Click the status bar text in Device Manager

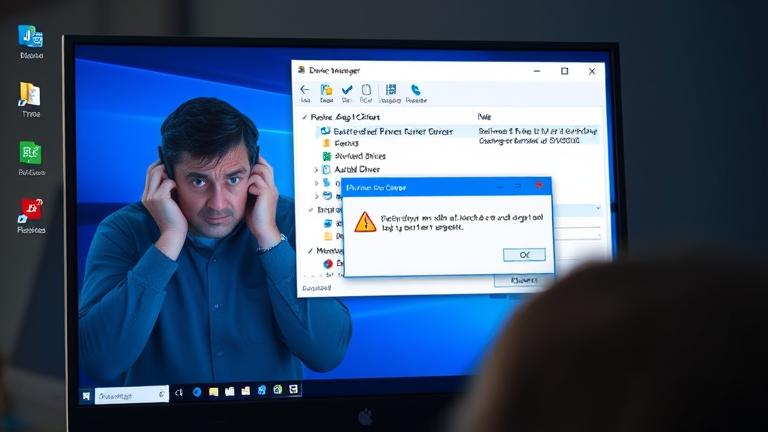(x=316, y=288)
